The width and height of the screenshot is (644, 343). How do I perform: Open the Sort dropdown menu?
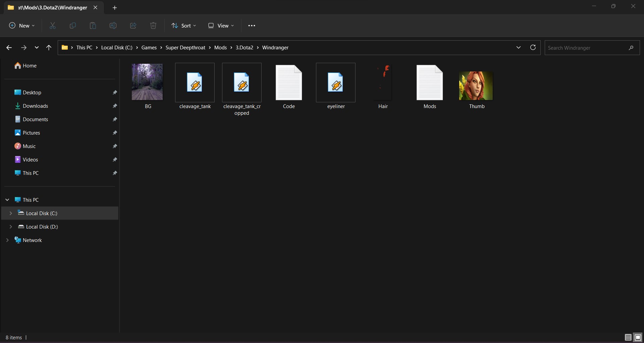tap(183, 26)
